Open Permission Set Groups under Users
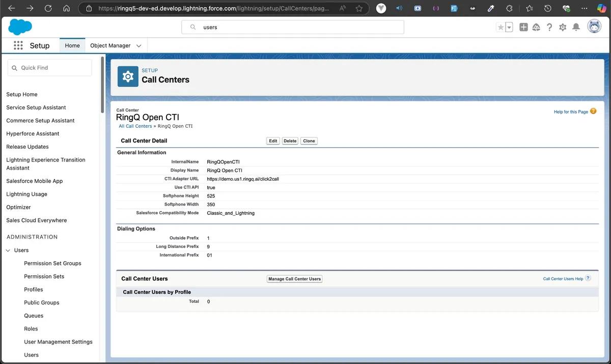Image resolution: width=611 pixels, height=364 pixels. tap(52, 263)
